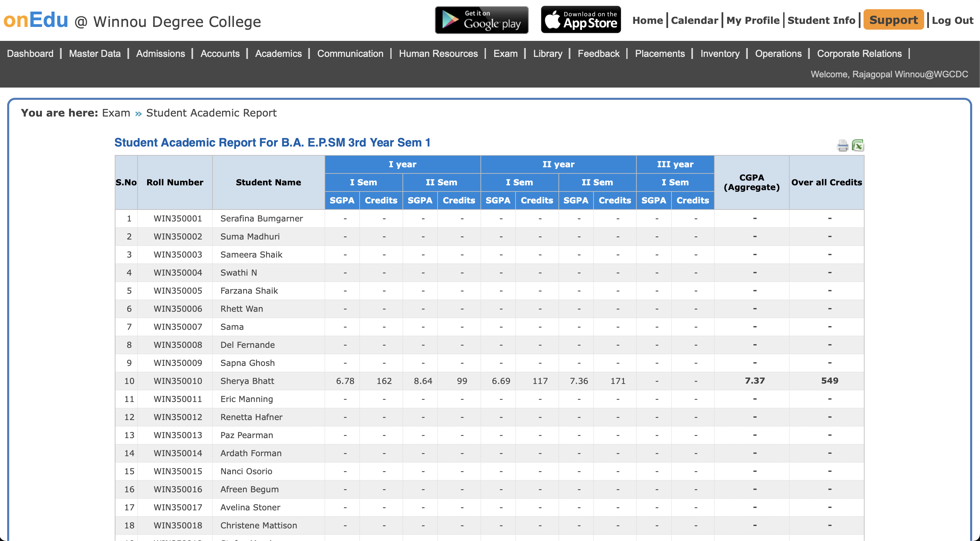The image size is (980, 541).
Task: Select student name Ardath Forman
Action: (x=251, y=453)
